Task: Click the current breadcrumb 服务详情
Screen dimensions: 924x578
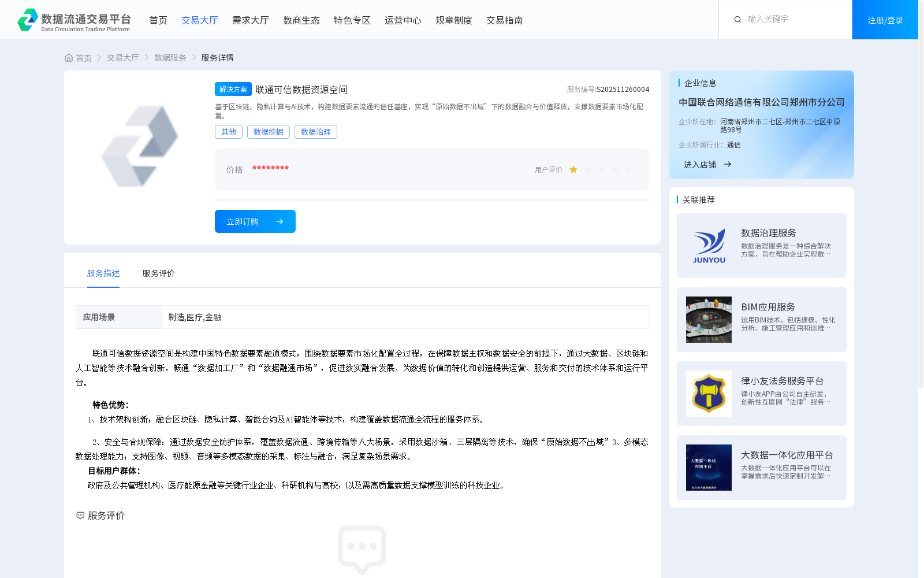Action: click(217, 58)
